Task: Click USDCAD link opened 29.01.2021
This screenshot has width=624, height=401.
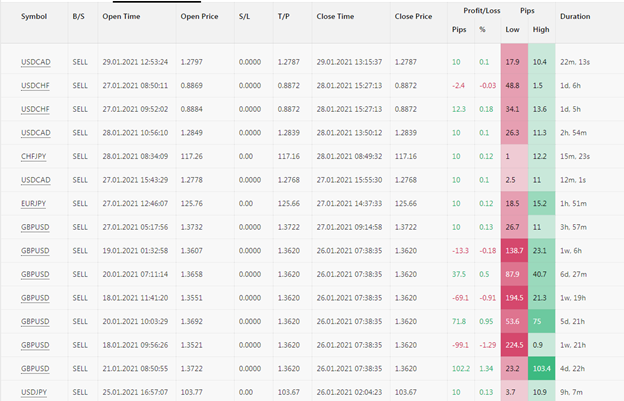Action: (34, 62)
